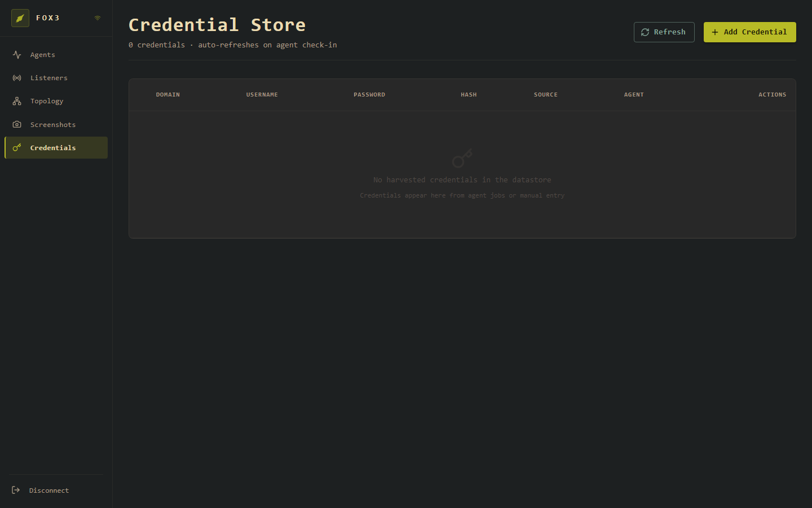Click the HASH column header
Screen dimensions: 812x508
(x=469, y=95)
